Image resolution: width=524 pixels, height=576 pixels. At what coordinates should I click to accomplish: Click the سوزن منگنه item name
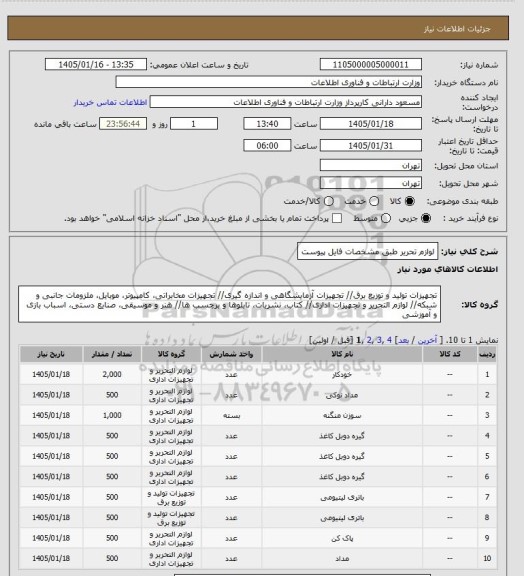coord(342,415)
